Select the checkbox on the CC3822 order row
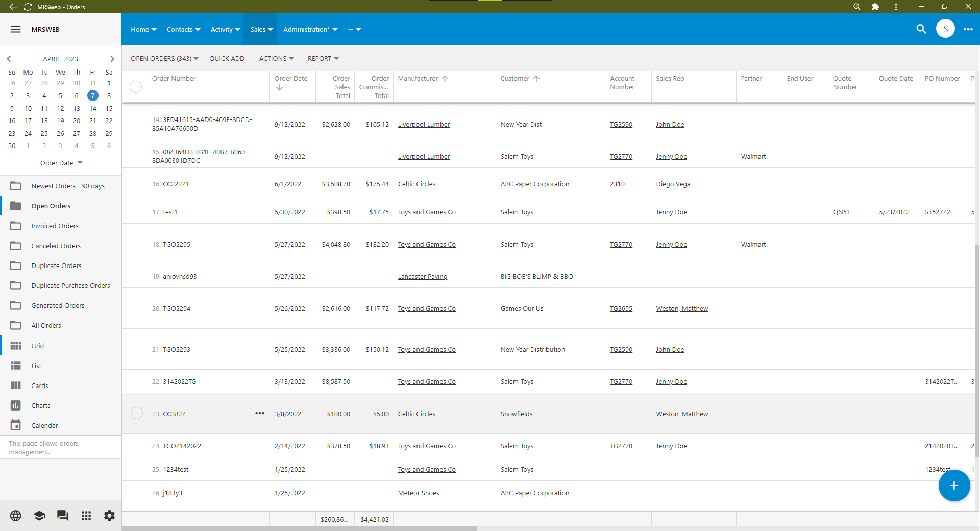Screen dimensions: 980x531 (136, 414)
